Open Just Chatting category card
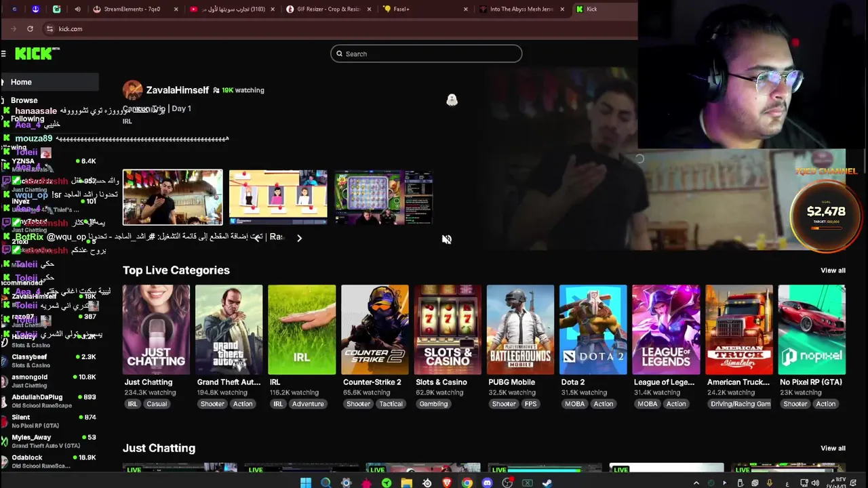868x488 pixels. (x=156, y=329)
